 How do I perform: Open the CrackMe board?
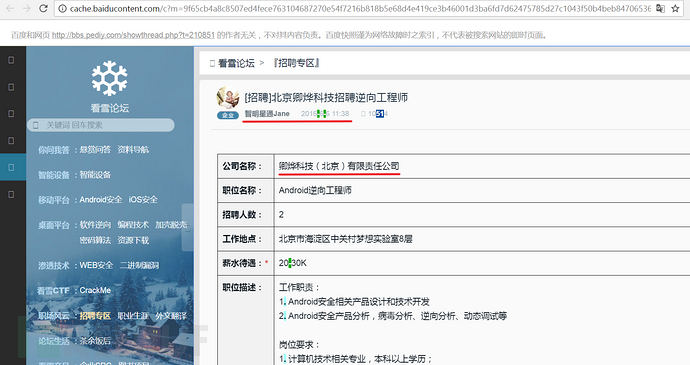tap(95, 290)
